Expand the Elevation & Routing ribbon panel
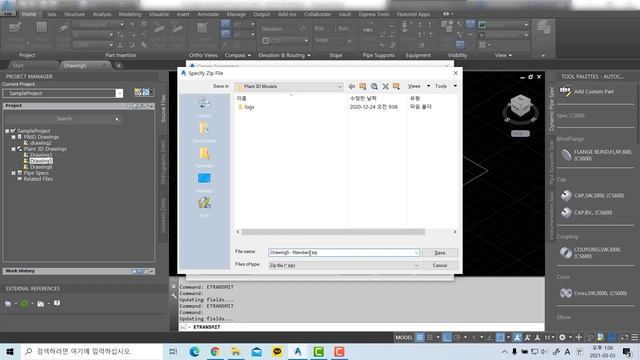This screenshot has height=360, width=640. (x=284, y=55)
